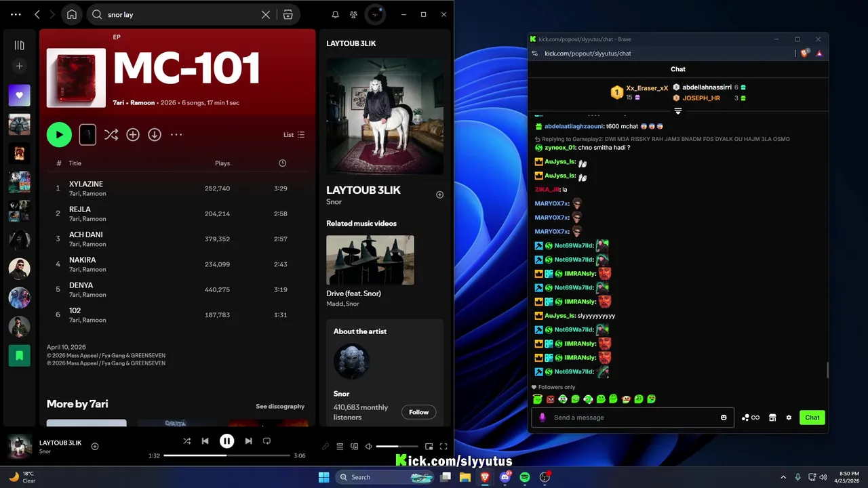Add now-playing song via bottom bar plus

tap(95, 446)
